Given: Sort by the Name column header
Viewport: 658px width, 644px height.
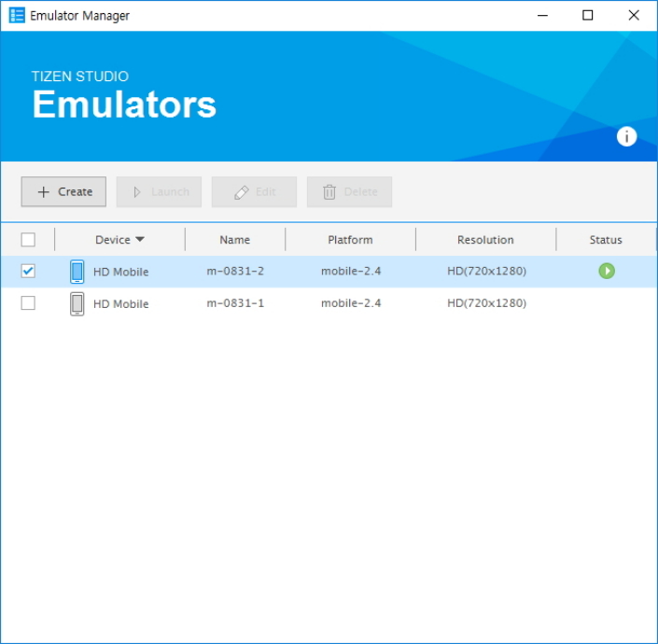Looking at the screenshot, I should [234, 240].
